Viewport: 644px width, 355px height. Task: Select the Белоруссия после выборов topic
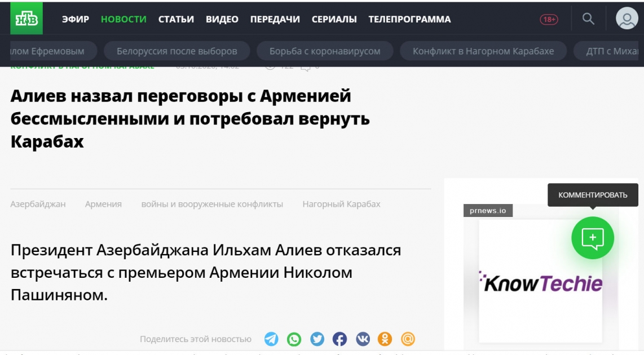coord(177,51)
